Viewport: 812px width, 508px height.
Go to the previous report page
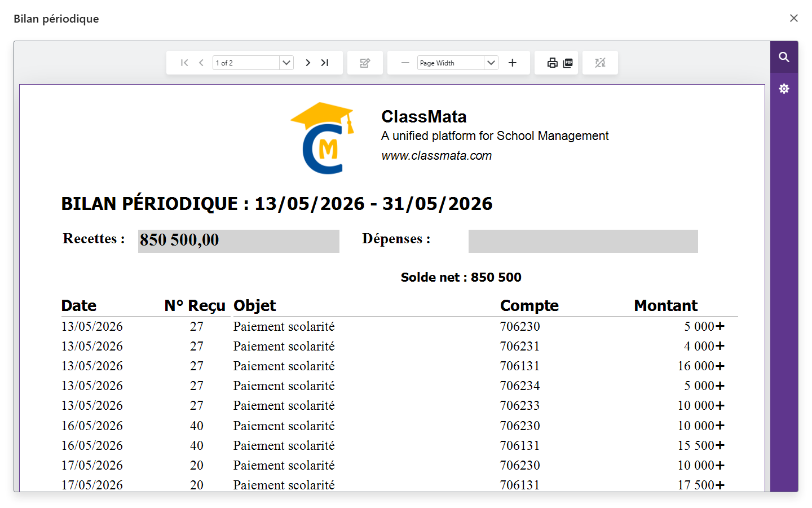[x=201, y=63]
